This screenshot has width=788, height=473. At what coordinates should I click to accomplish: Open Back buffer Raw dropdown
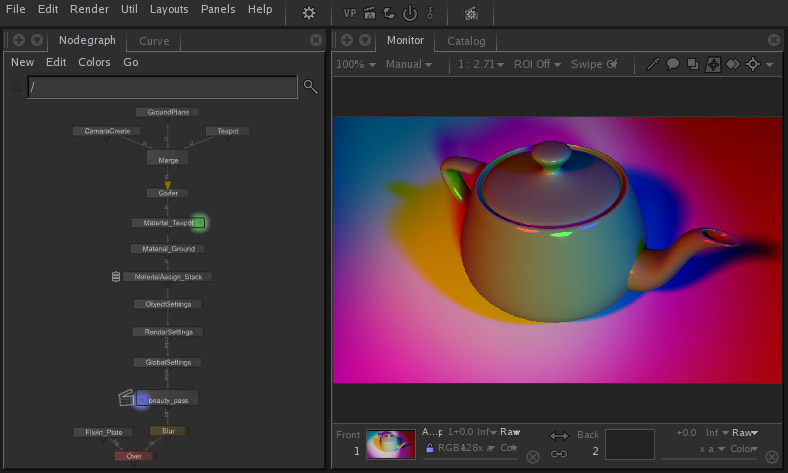coord(745,433)
